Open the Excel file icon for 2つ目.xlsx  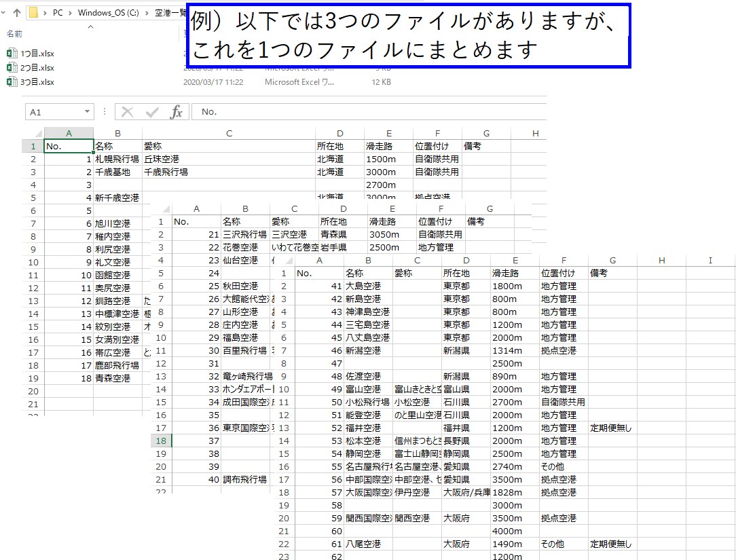12,67
